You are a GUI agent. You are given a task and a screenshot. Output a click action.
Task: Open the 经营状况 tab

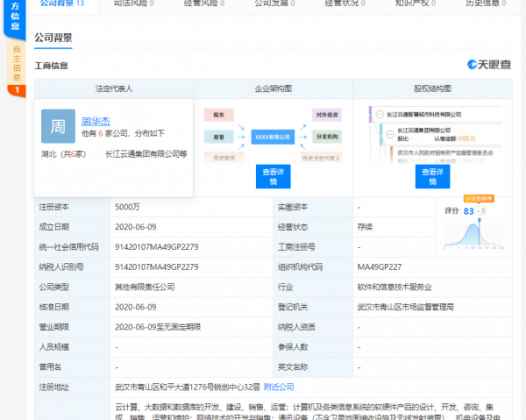345,3
